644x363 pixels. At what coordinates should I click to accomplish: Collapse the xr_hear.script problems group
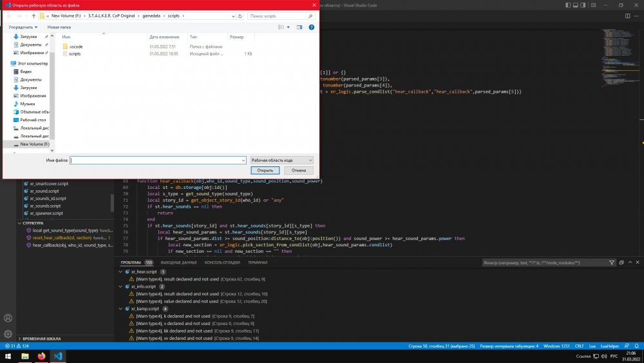pyautogui.click(x=120, y=272)
